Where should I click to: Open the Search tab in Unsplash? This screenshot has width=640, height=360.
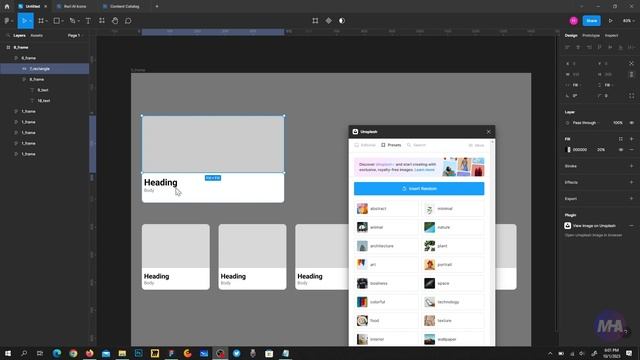(x=416, y=145)
